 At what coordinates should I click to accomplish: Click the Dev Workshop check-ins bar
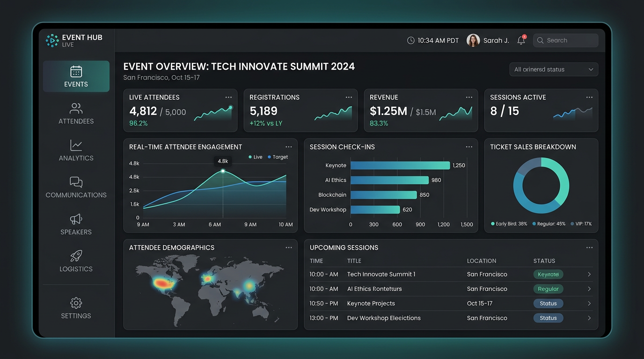click(375, 209)
